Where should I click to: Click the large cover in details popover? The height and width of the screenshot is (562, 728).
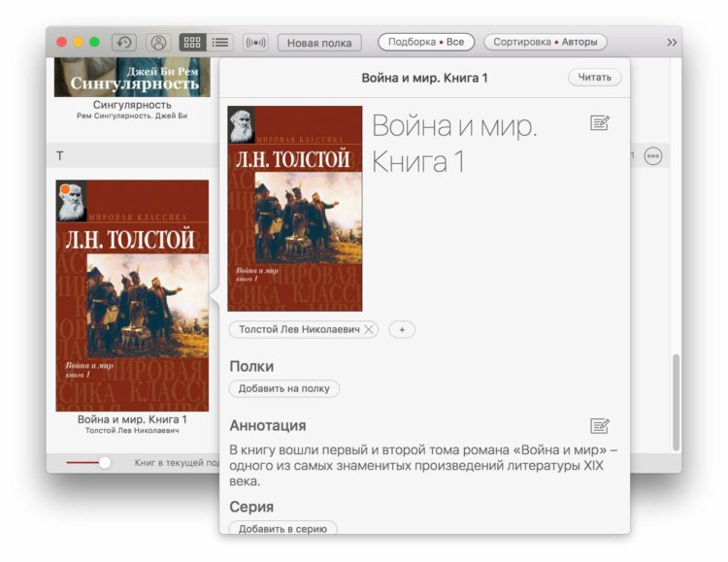[295, 208]
